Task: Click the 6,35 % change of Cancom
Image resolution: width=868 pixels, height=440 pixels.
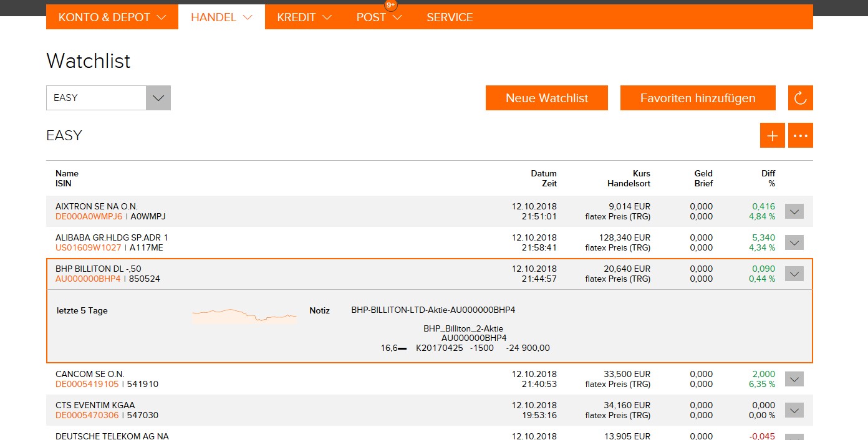Action: point(762,384)
